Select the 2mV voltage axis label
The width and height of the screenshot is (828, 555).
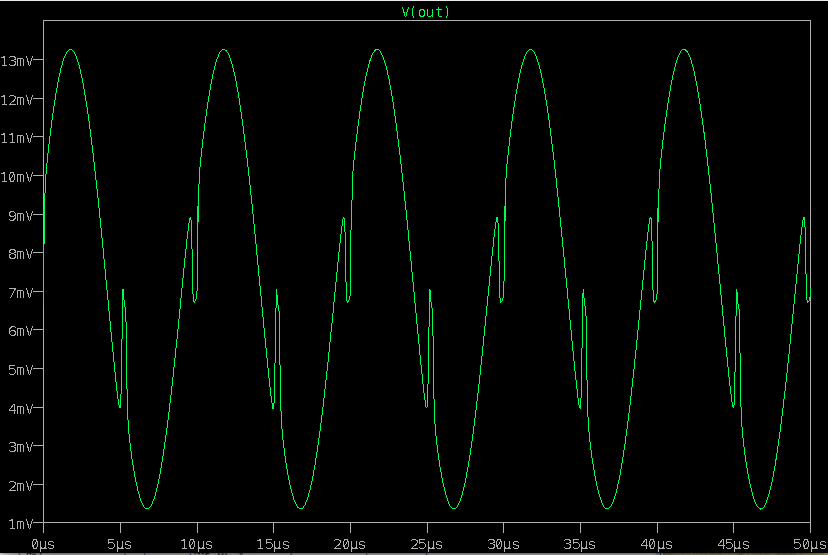[21, 486]
